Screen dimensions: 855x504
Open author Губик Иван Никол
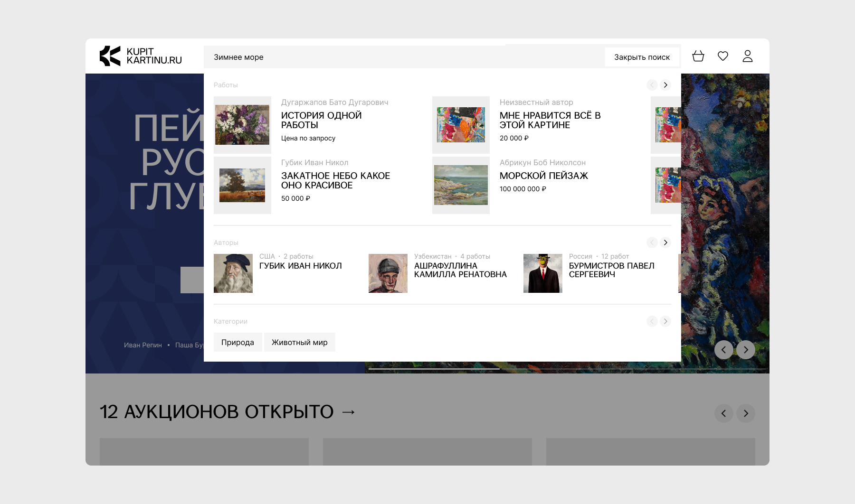tap(301, 266)
